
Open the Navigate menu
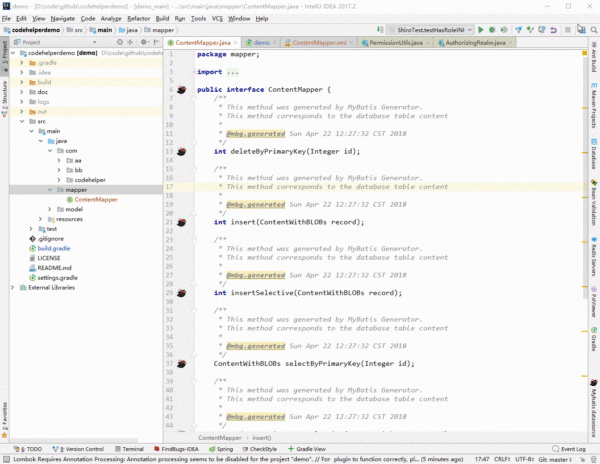click(x=63, y=18)
